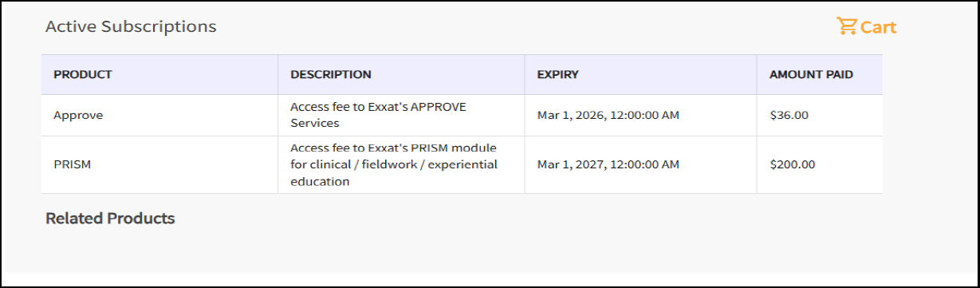Click the Active Subscriptions heading
Viewport: 980px width, 288px height.
pyautogui.click(x=131, y=26)
